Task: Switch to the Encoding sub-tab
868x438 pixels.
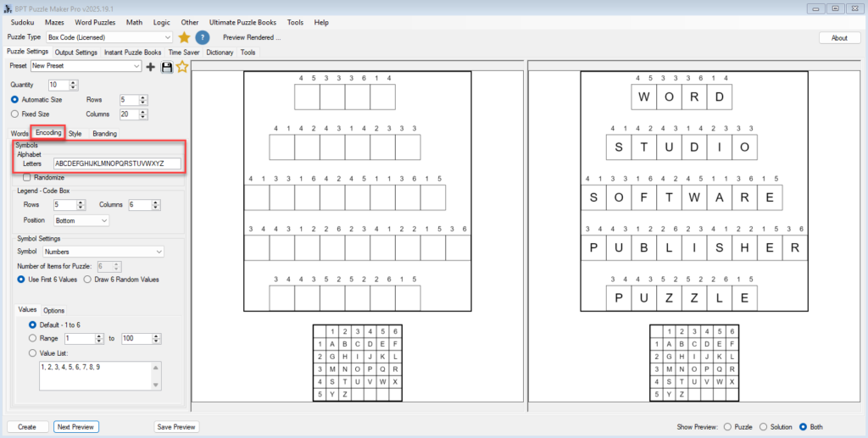Action: point(48,133)
